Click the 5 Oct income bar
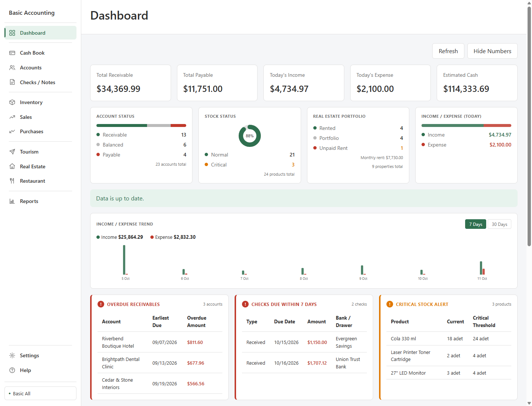532x406 pixels. tap(124, 260)
